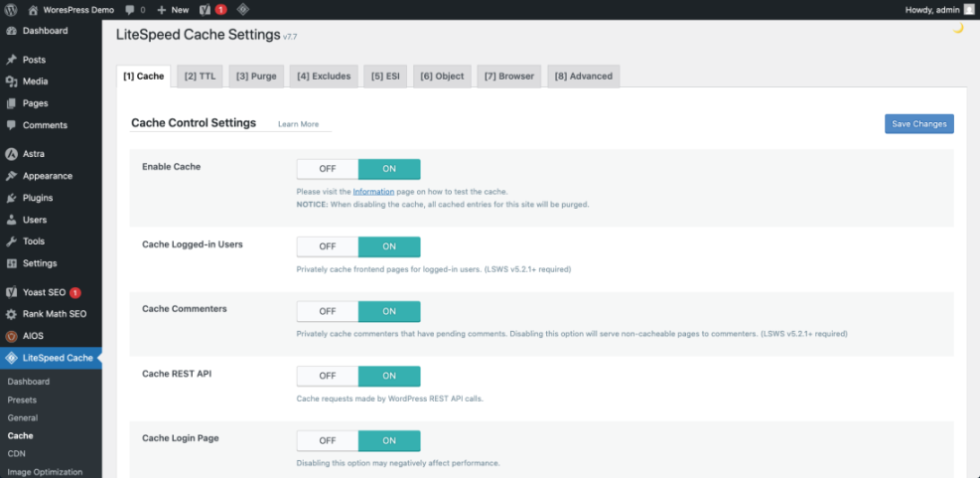Turn Enable Cache OFF

[x=328, y=169]
